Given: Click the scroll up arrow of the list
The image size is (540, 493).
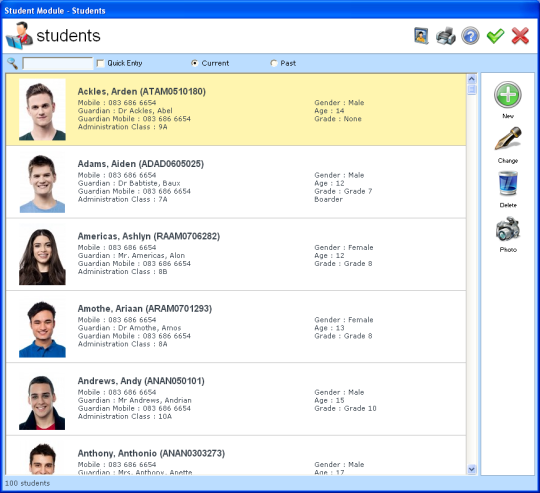Looking at the screenshot, I should tap(471, 79).
